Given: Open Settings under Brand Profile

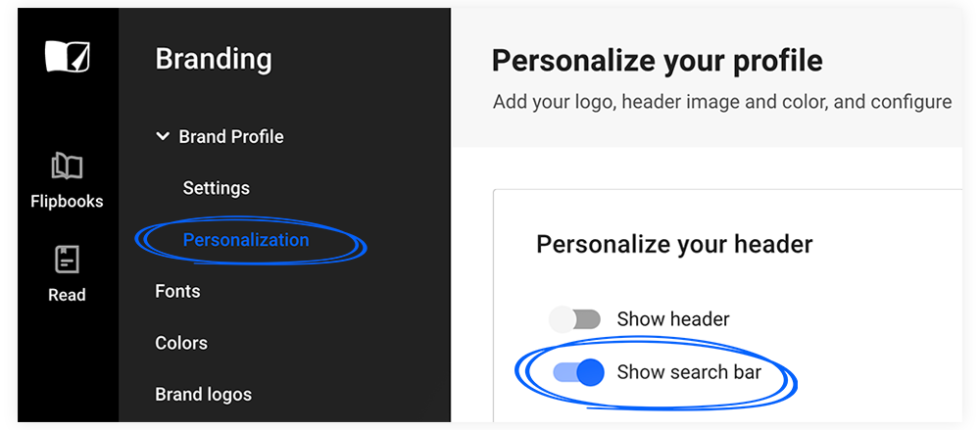Looking at the screenshot, I should click(x=217, y=188).
